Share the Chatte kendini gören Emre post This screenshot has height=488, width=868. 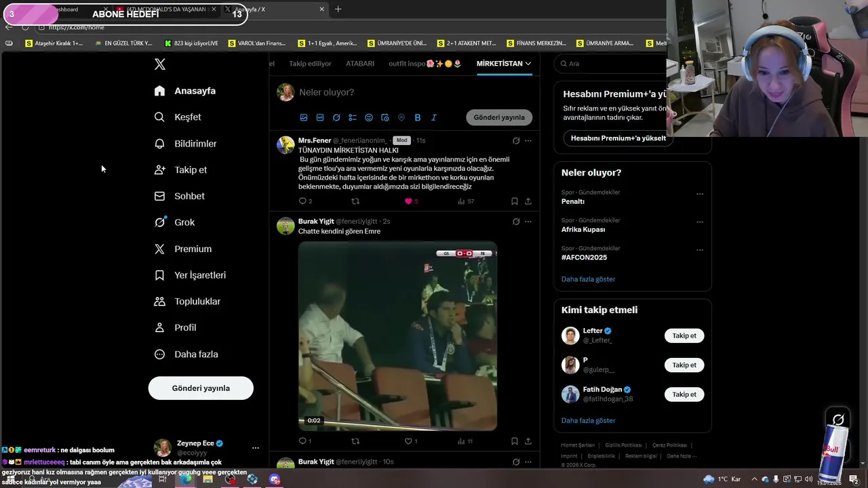point(528,441)
